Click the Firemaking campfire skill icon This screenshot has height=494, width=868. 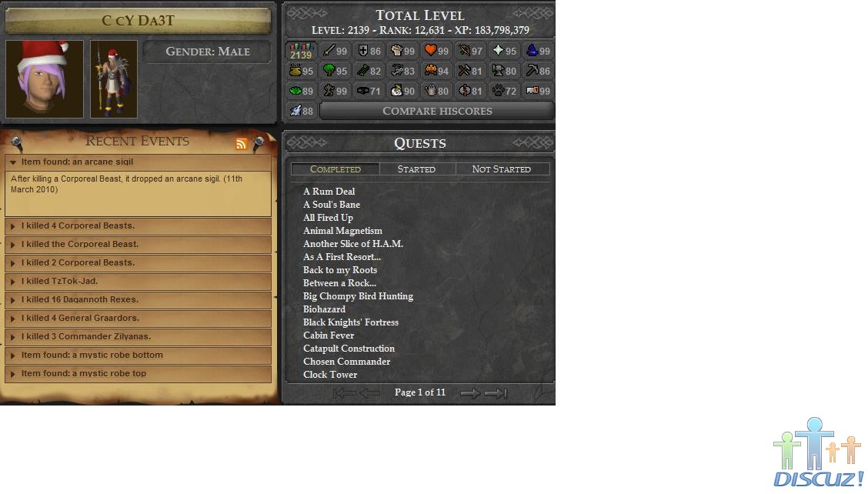click(431, 71)
